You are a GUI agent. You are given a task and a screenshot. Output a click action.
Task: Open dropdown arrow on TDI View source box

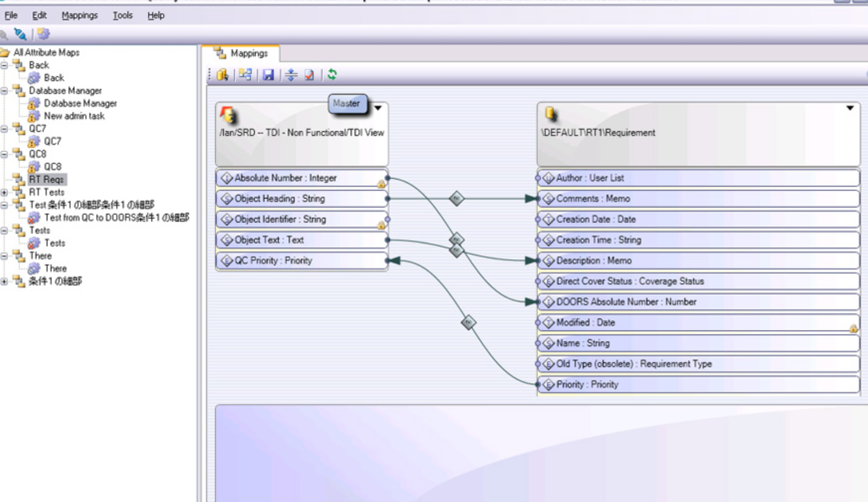[x=378, y=108]
